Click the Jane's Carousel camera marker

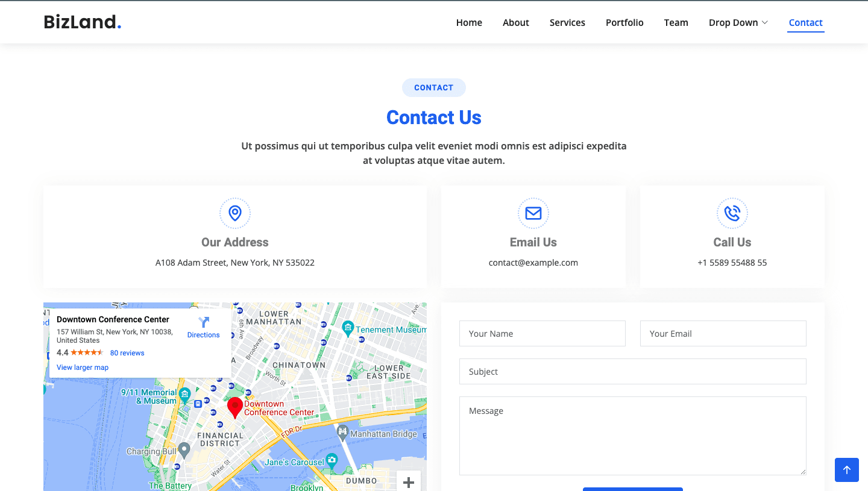pyautogui.click(x=332, y=461)
